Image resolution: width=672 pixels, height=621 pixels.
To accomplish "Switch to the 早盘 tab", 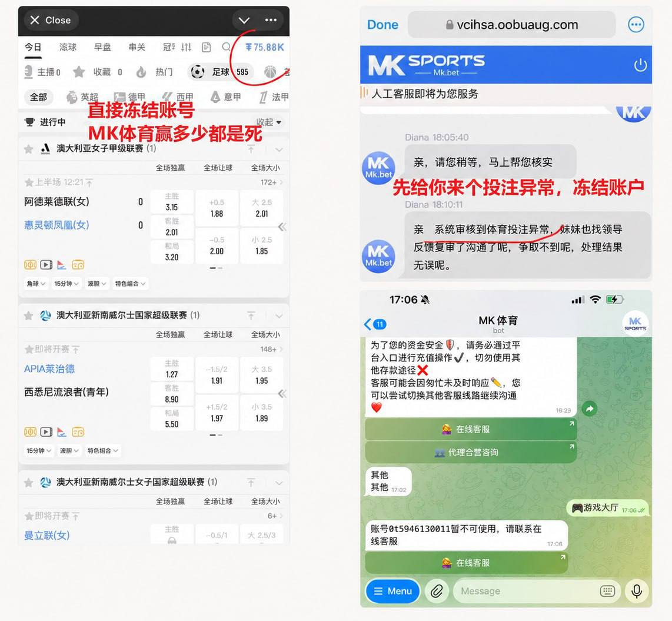I will pyautogui.click(x=102, y=47).
